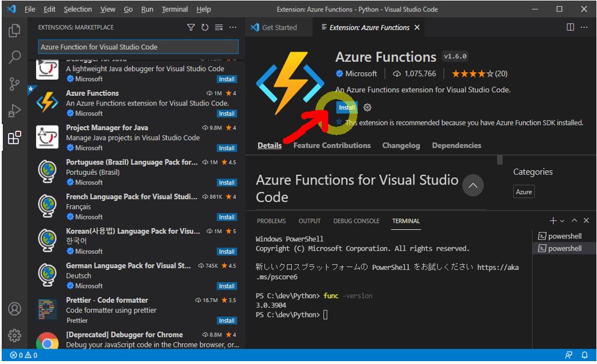This screenshot has height=364, width=597.
Task: Select the TERMINAL panel tab
Action: [x=406, y=221]
